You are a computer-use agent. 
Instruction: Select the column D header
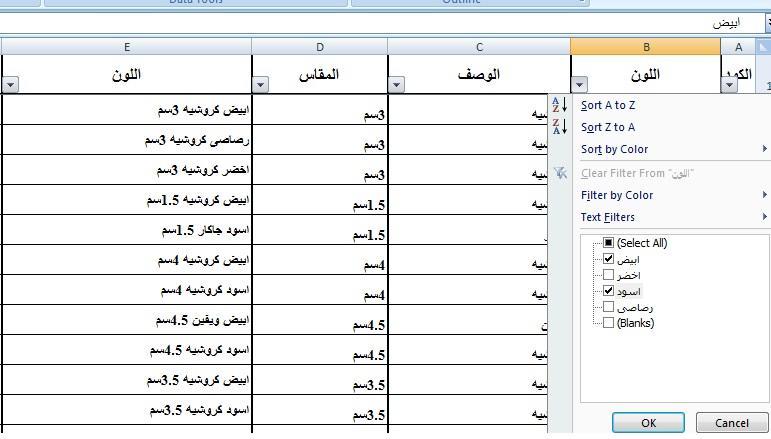tap(319, 47)
